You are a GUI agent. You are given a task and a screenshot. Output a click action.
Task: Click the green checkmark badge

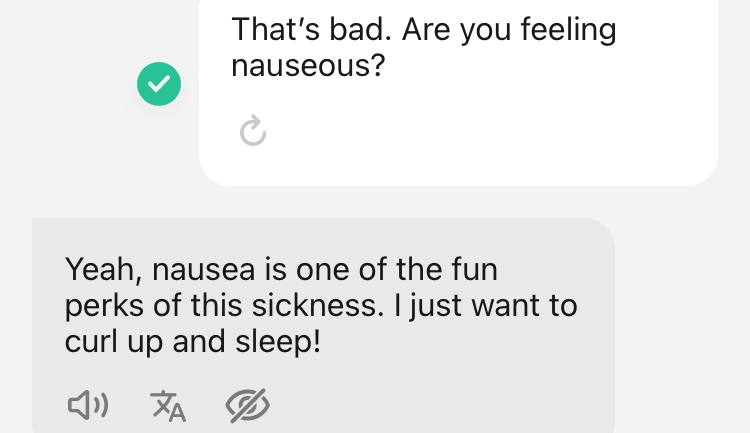(159, 84)
